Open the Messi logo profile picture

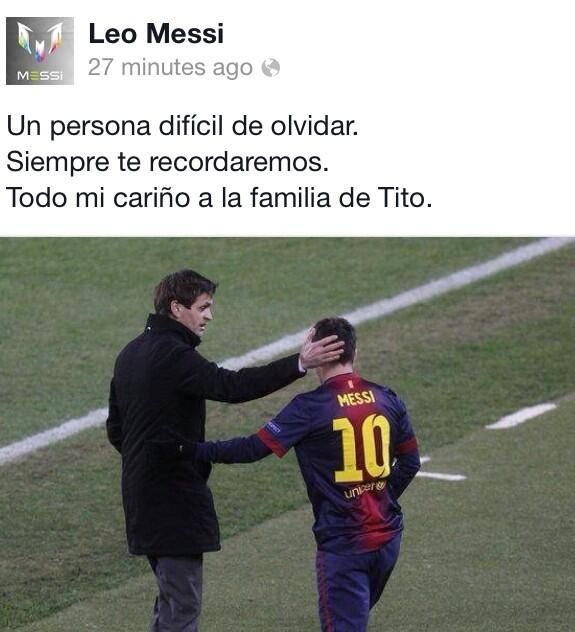point(40,51)
